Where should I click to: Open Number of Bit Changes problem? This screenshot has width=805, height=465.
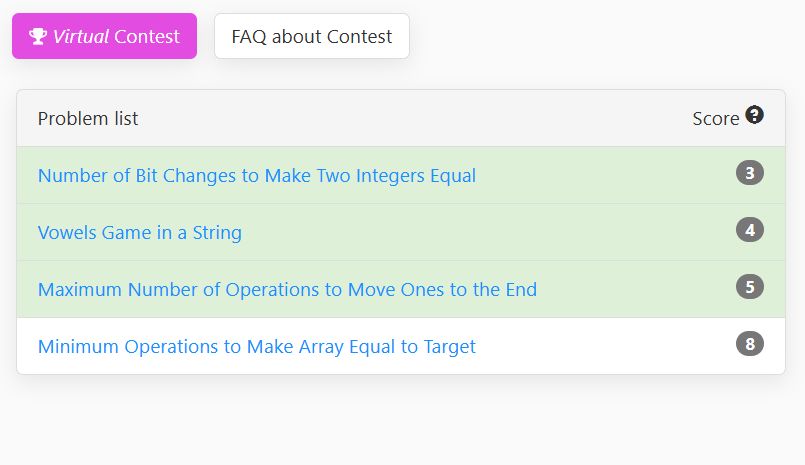point(257,176)
